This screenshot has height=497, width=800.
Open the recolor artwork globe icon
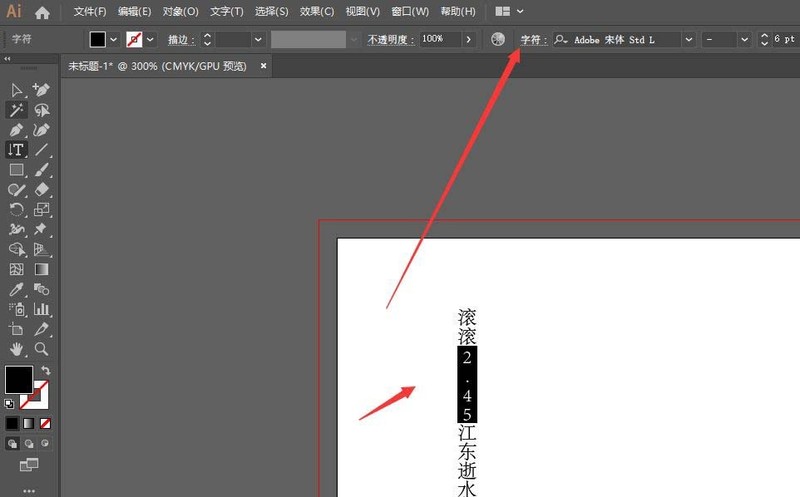(498, 39)
